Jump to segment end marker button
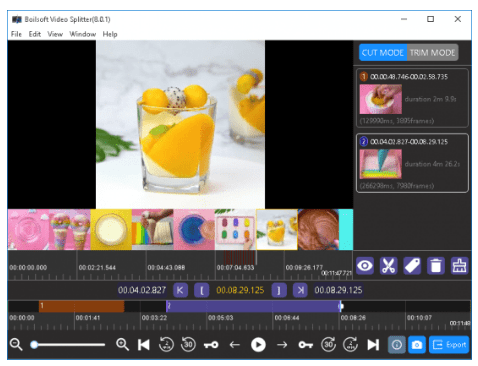Image resolution: width=478 pixels, height=366 pixels. (300, 290)
